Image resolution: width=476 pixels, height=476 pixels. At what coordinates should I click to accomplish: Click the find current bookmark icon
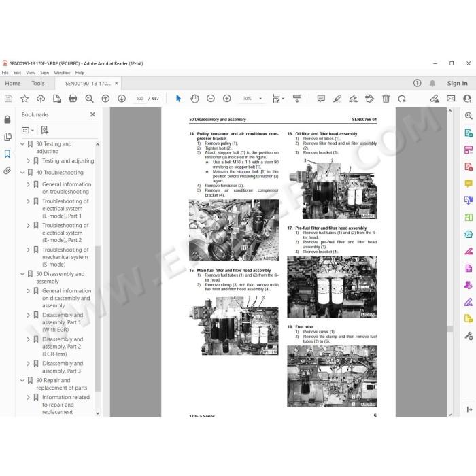click(45, 131)
